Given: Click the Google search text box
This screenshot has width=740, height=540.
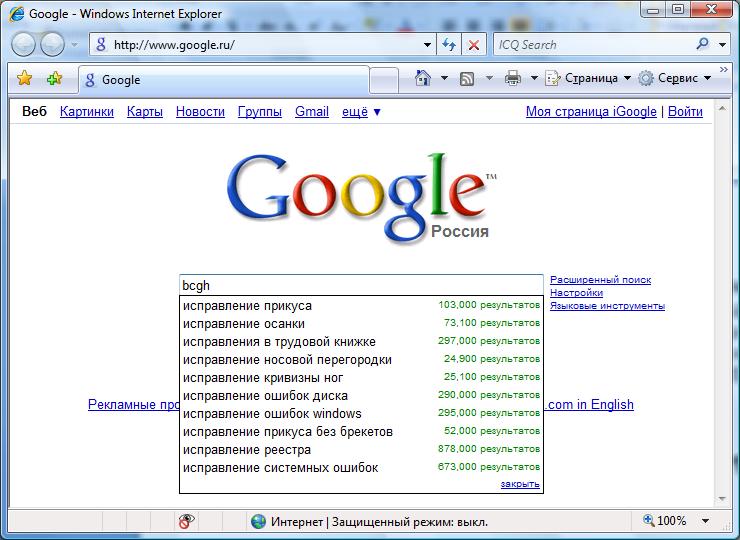Looking at the screenshot, I should pyautogui.click(x=362, y=285).
